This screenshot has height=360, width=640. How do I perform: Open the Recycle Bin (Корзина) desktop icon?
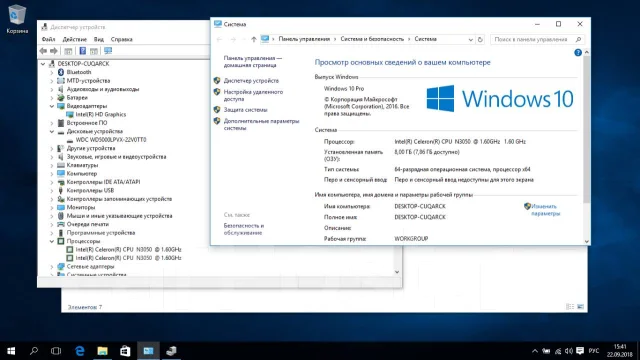coord(17,19)
